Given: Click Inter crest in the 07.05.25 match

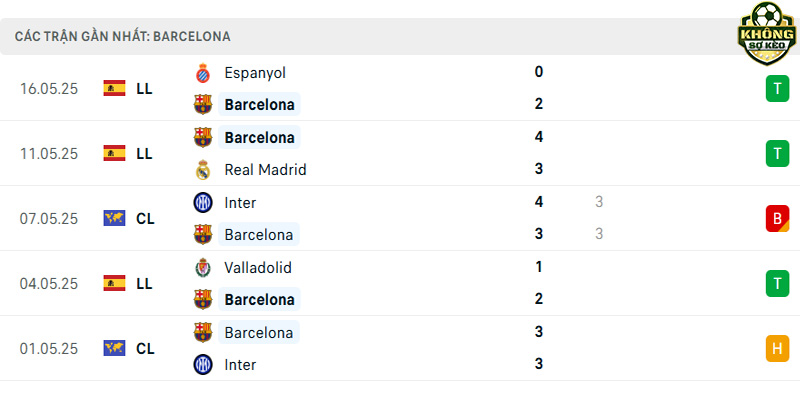Looking at the screenshot, I should [x=203, y=203].
